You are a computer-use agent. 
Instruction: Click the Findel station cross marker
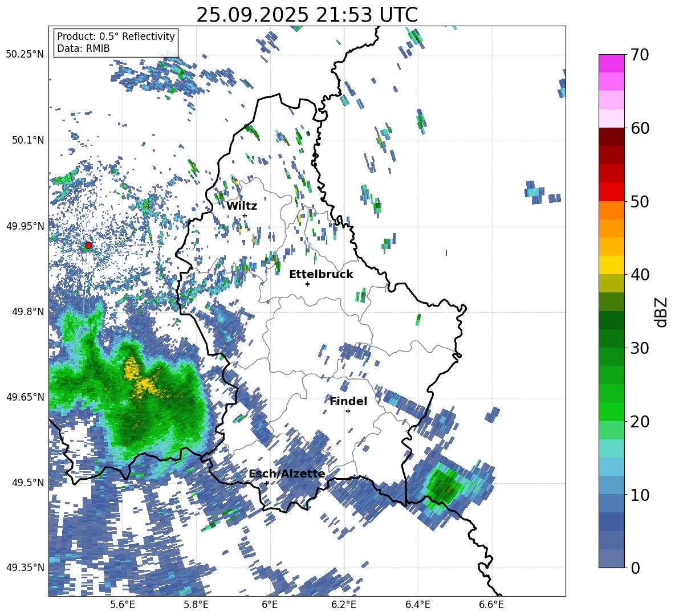(x=348, y=411)
